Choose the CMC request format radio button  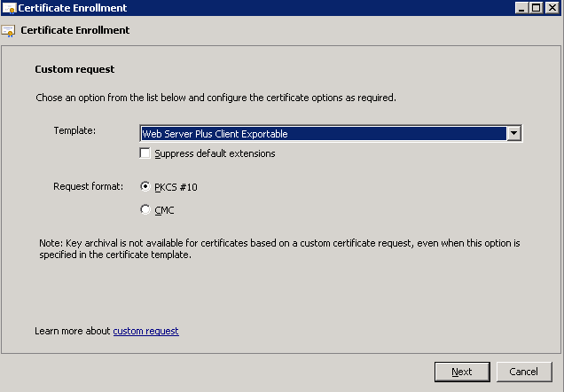click(x=145, y=209)
